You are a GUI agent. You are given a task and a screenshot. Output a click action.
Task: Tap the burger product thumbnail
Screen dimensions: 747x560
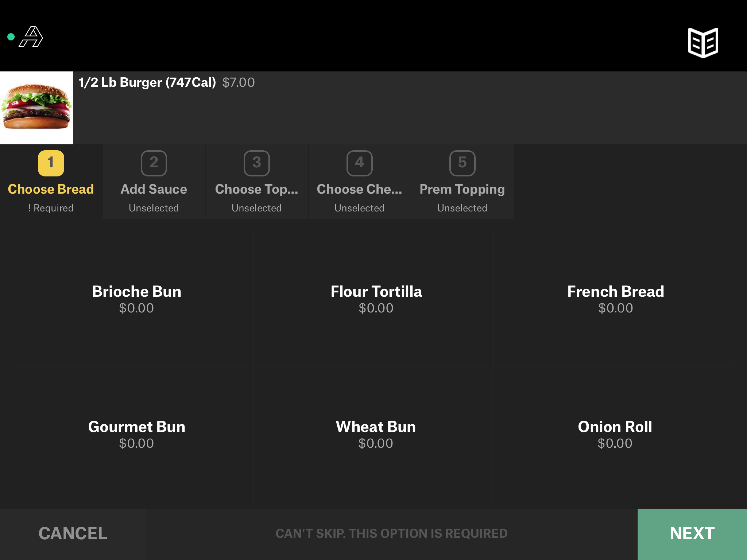[x=36, y=108]
